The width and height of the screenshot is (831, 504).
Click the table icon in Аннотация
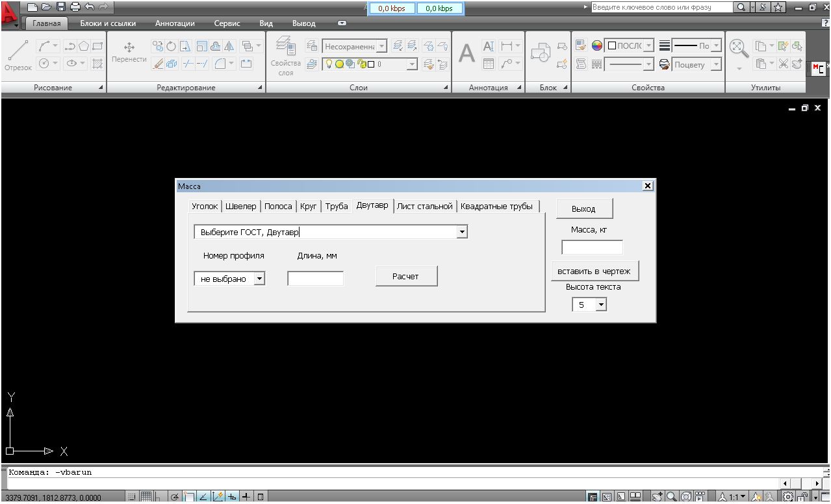pyautogui.click(x=489, y=63)
